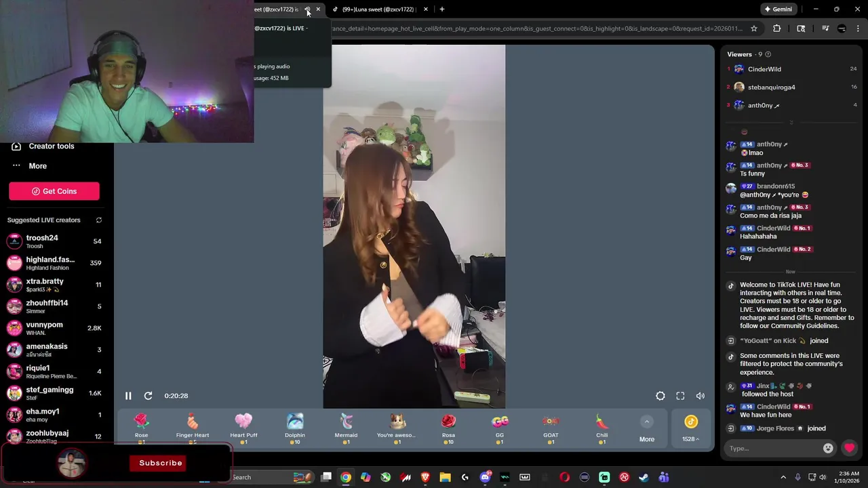View stebanquiroga4 viewer profile
Image resolution: width=868 pixels, height=488 pixels.
point(792,87)
